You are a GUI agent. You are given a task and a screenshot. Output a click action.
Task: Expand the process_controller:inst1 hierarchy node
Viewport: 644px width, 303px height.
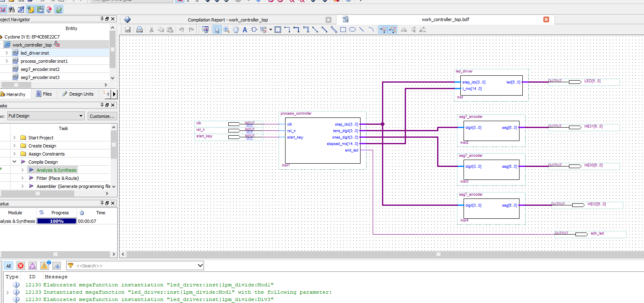pyautogui.click(x=6, y=61)
